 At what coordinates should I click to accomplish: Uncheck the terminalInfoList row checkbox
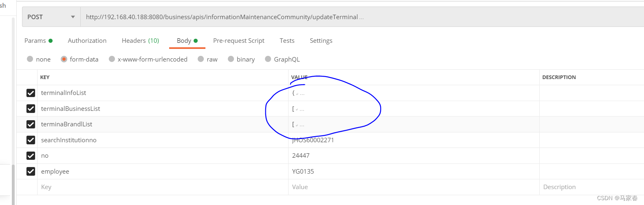(x=31, y=93)
